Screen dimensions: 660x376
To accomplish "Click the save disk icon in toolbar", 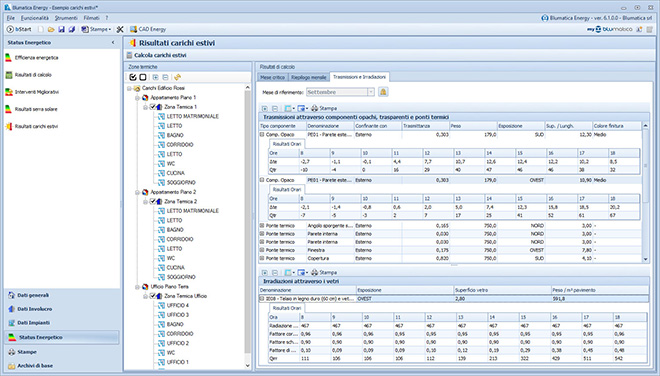I will pyautogui.click(x=61, y=29).
